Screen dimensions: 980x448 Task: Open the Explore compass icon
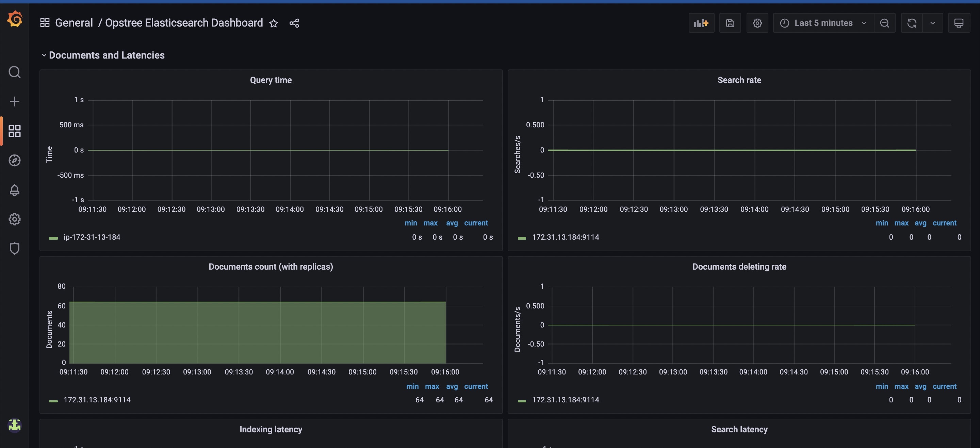(x=14, y=160)
